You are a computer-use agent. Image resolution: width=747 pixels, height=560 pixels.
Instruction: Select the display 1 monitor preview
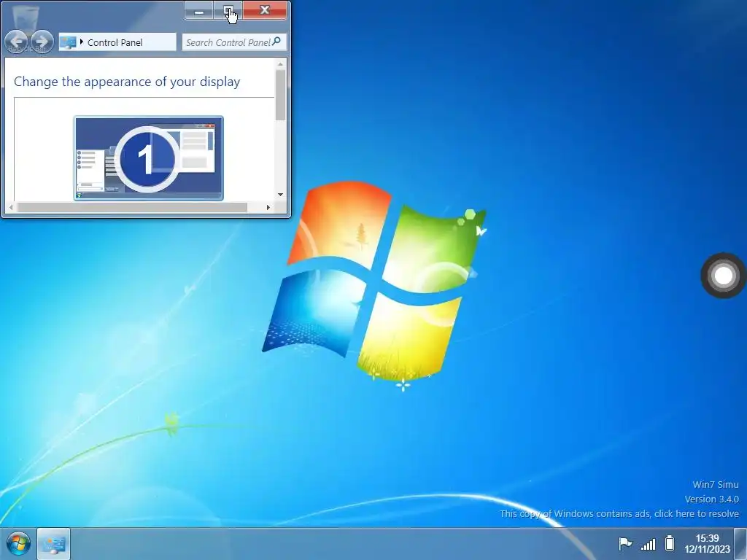click(x=149, y=158)
